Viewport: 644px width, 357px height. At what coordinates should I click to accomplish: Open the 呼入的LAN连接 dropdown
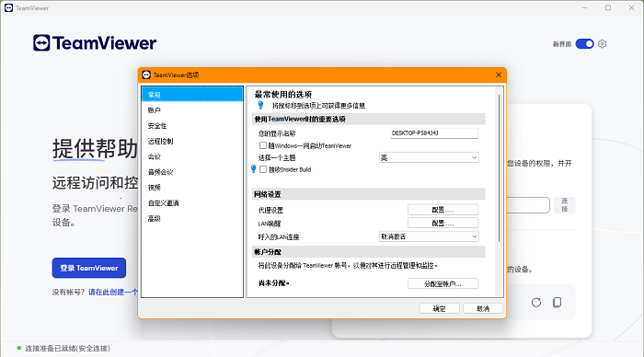pyautogui.click(x=429, y=236)
